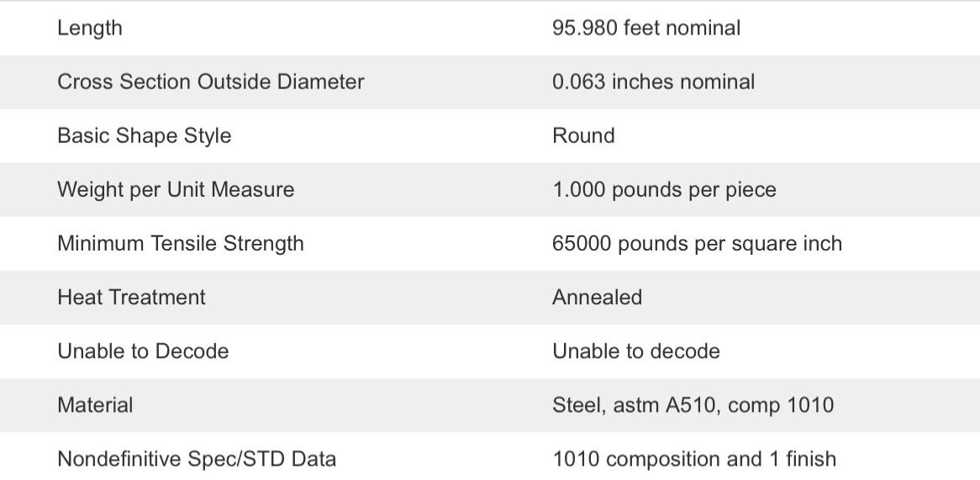The image size is (980, 480).
Task: Select the Steel, astm A510, comp 1010 value
Action: click(693, 404)
